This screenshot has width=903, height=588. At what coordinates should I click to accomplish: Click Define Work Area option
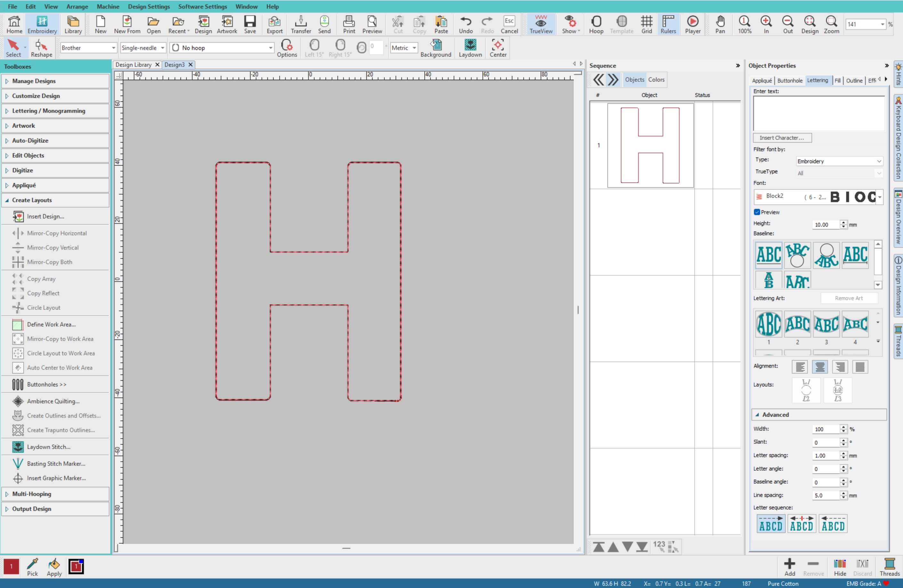click(x=51, y=324)
